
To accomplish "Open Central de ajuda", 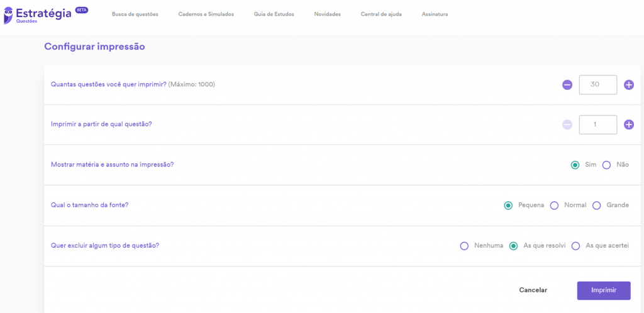I will 381,14.
